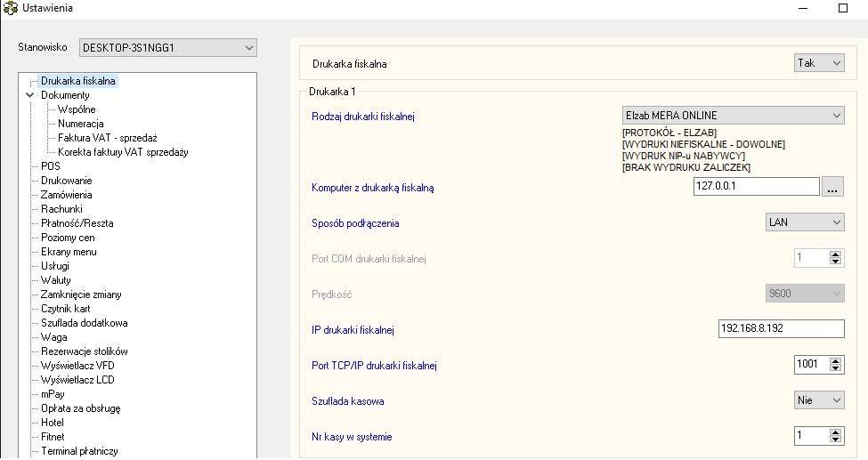This screenshot has width=868, height=460.
Task: Select Korekta faktury VAT sprzedaży item
Action: pyautogui.click(x=123, y=152)
